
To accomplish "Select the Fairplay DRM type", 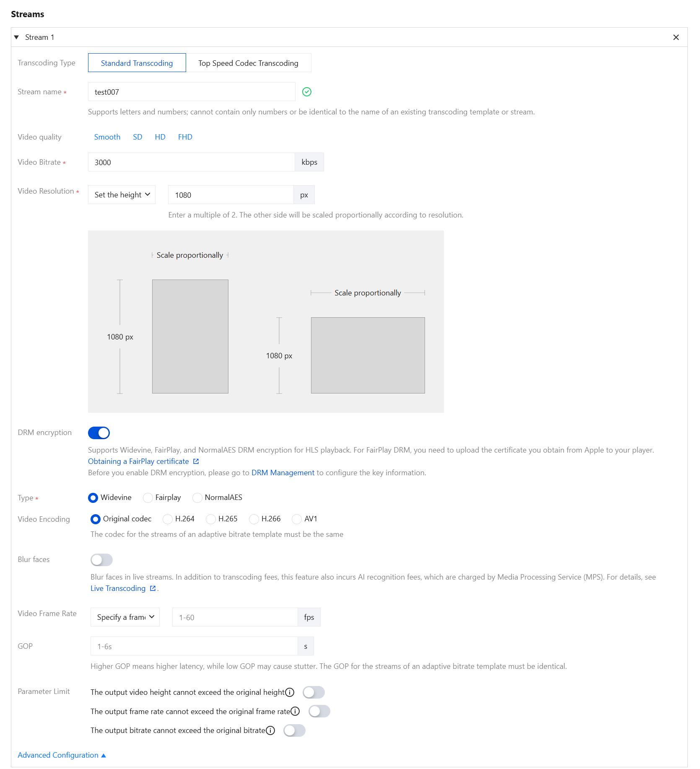I will 148,497.
